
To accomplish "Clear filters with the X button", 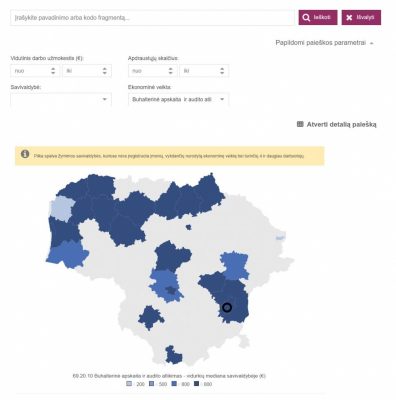I will [361, 17].
